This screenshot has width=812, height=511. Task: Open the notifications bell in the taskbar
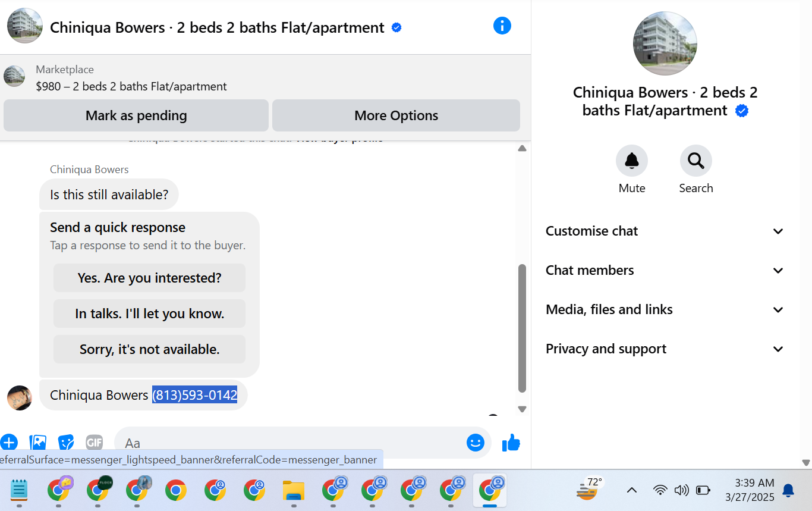click(x=788, y=490)
